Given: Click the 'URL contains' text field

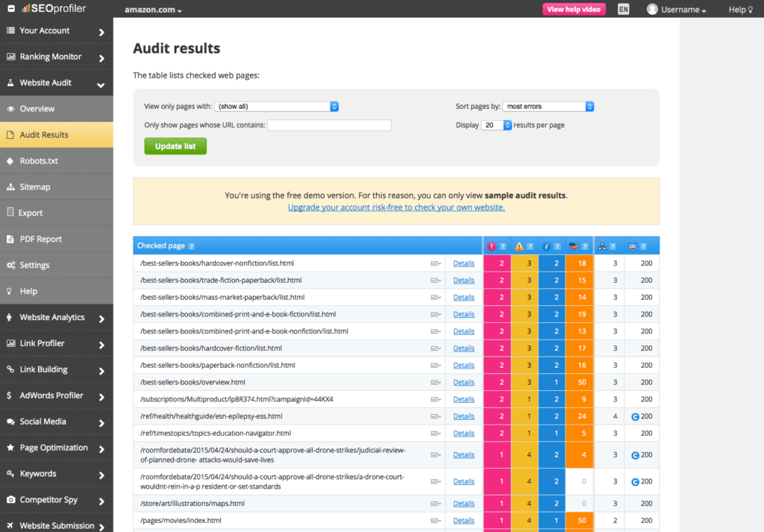Looking at the screenshot, I should pyautogui.click(x=329, y=125).
